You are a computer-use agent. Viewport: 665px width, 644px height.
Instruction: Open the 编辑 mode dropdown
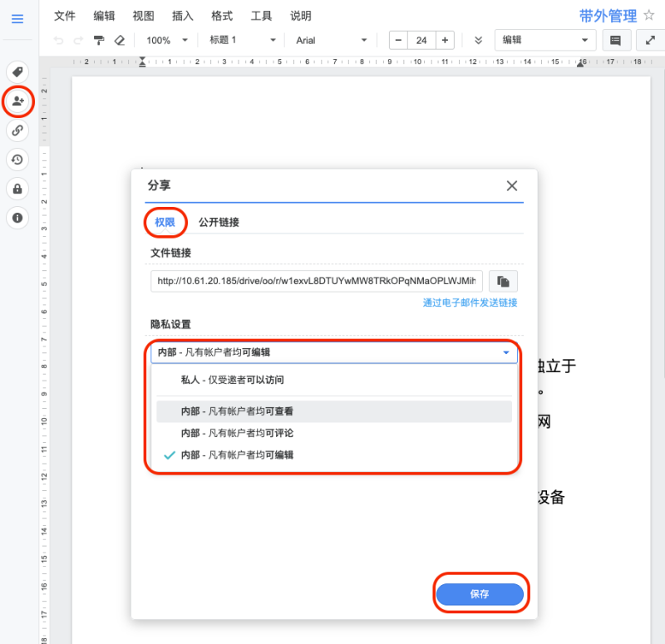click(x=545, y=40)
